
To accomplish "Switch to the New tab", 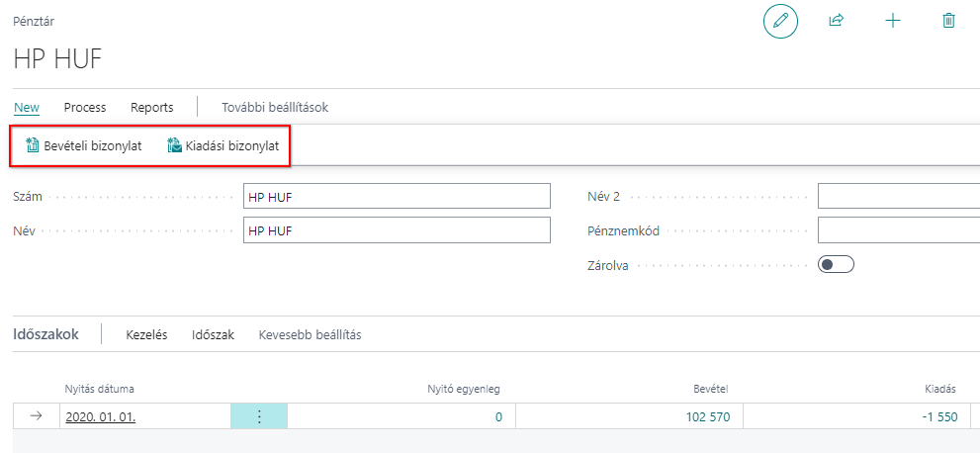I will click(27, 108).
